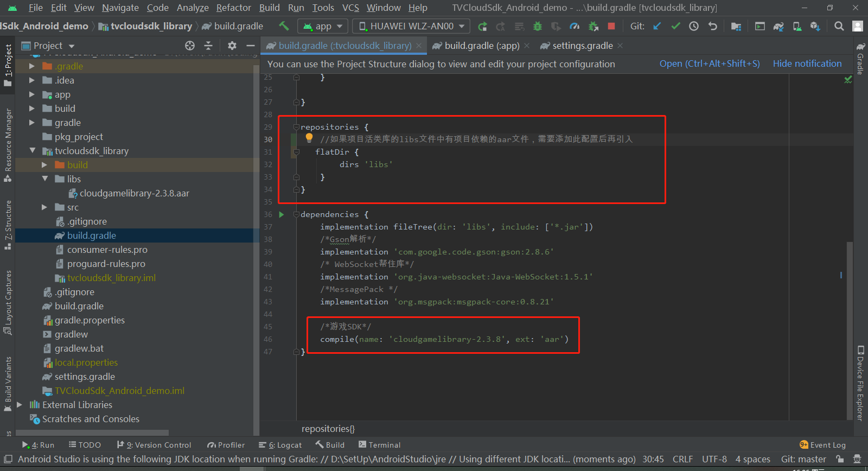Click the Git Update Project arrow
This screenshot has height=471, width=868.
(x=657, y=26)
